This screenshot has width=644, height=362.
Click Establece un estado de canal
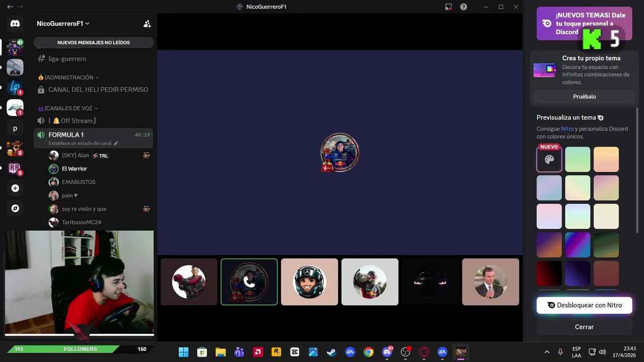[x=80, y=143]
